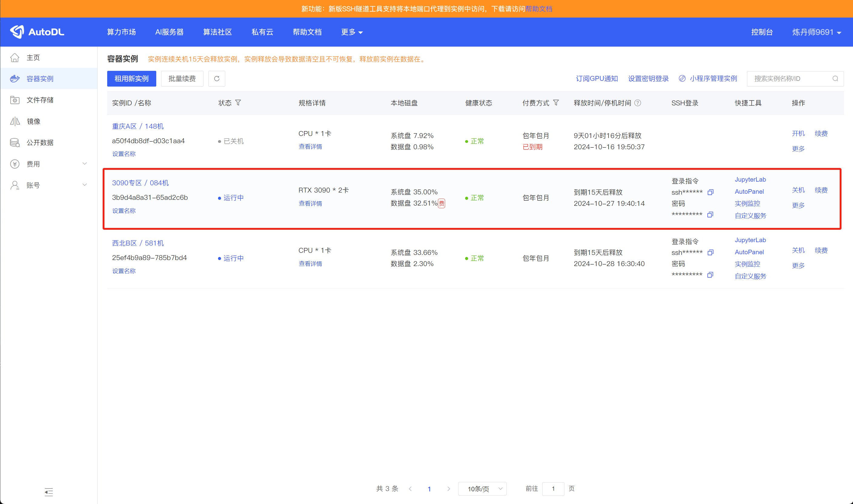Open the 更多 navigation dropdown
The image size is (853, 504).
click(352, 32)
